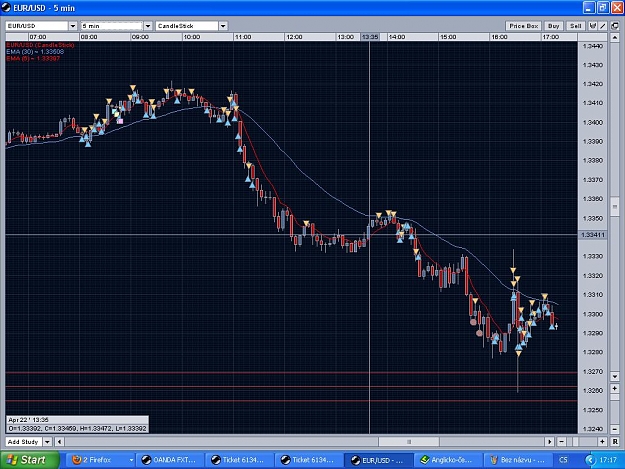Click the 16:00 time axis label
Screen dimensions: 625x469
click(499, 37)
